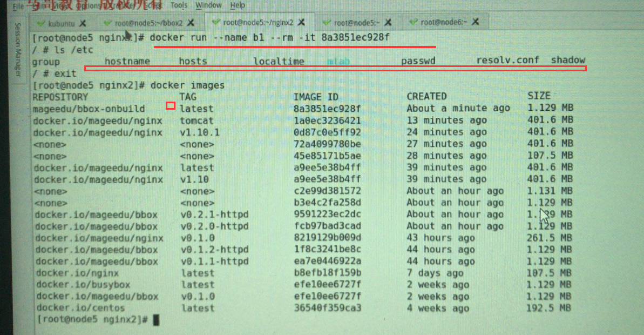Screen dimensions: 644x335
Task: Click '7 days ago' created value
Action: [435, 273]
